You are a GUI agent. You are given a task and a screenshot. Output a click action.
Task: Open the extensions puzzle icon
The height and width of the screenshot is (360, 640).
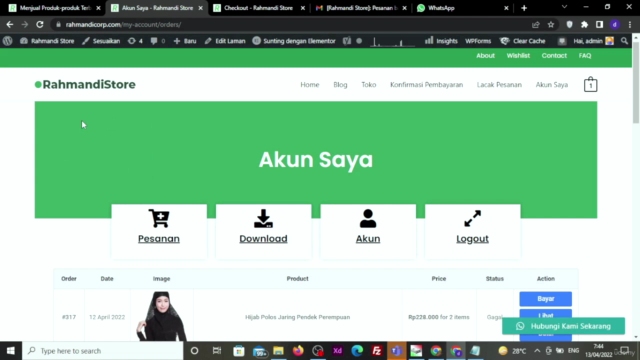click(584, 24)
